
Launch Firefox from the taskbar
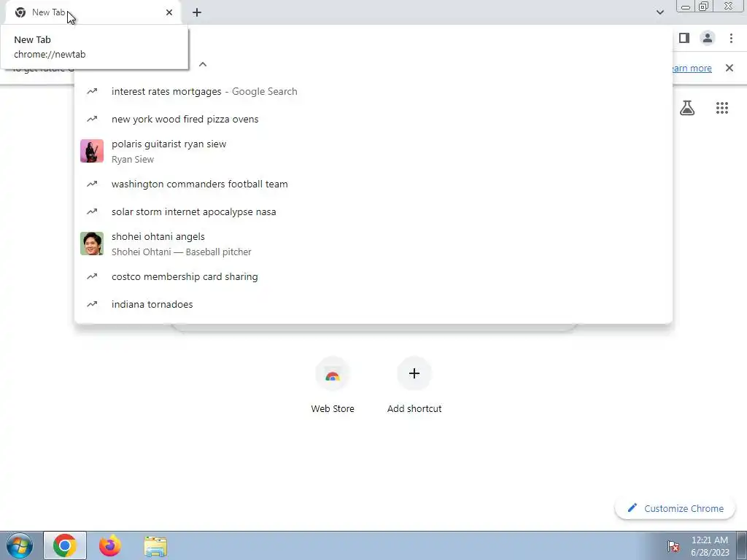(110, 545)
